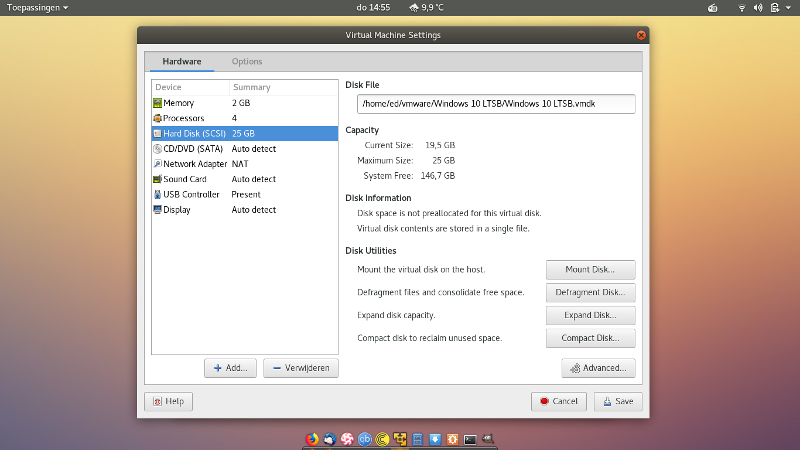Open the clock showing do 14:55
Image resolution: width=800 pixels, height=450 pixels.
tap(373, 8)
